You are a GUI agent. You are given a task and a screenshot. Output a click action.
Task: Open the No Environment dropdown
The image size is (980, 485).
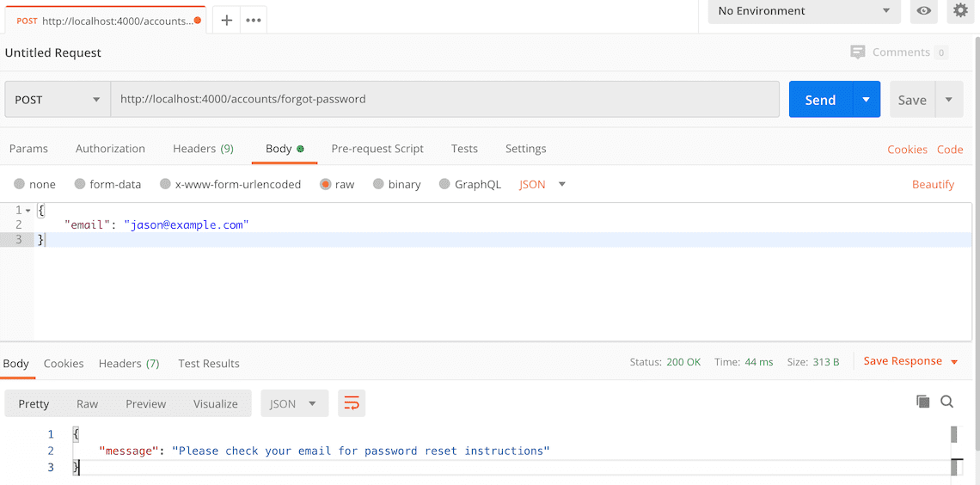click(805, 11)
